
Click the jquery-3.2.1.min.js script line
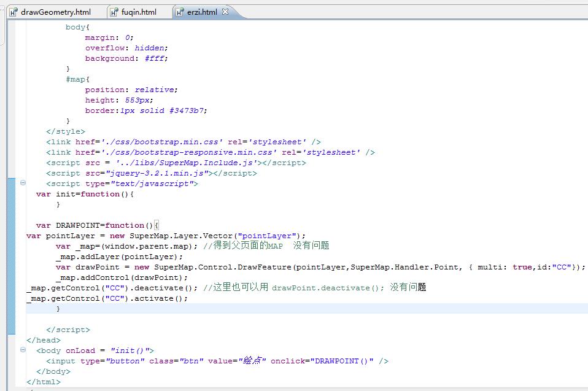pos(152,173)
